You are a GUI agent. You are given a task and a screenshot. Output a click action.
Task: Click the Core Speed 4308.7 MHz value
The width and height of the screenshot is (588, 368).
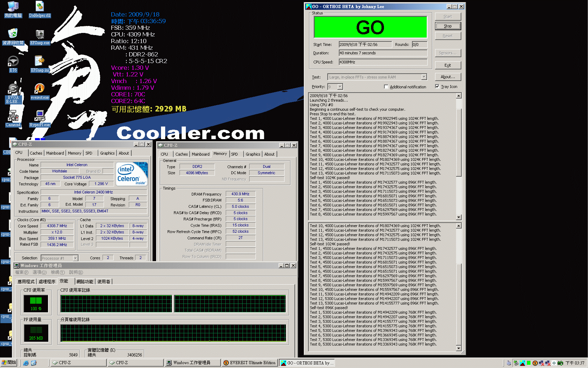(x=57, y=226)
